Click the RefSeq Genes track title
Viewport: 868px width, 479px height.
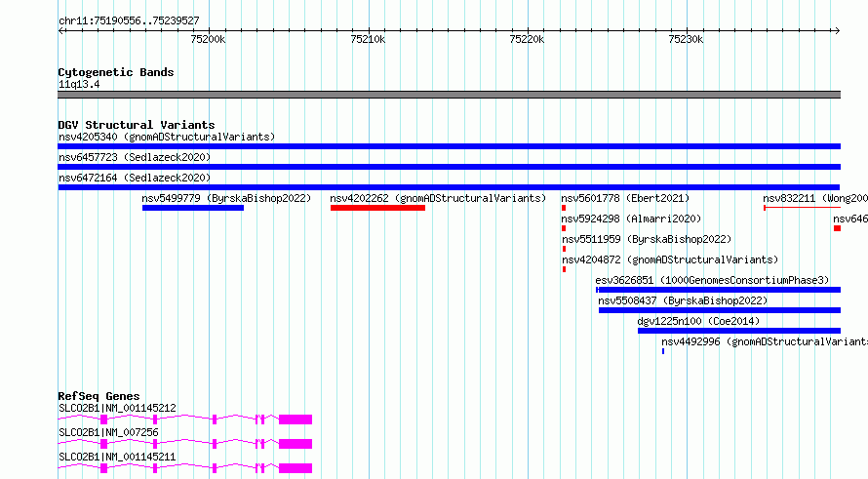click(99, 396)
